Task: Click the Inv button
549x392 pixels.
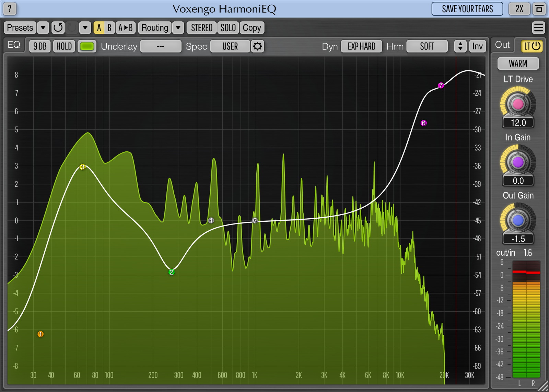Action: click(x=477, y=46)
